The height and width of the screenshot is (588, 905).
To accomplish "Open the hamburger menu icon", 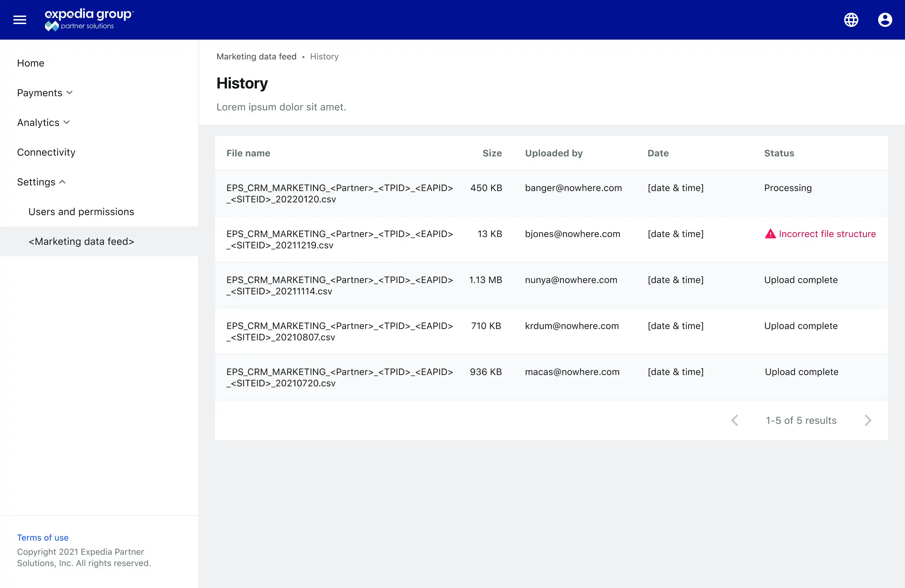I will tap(20, 20).
